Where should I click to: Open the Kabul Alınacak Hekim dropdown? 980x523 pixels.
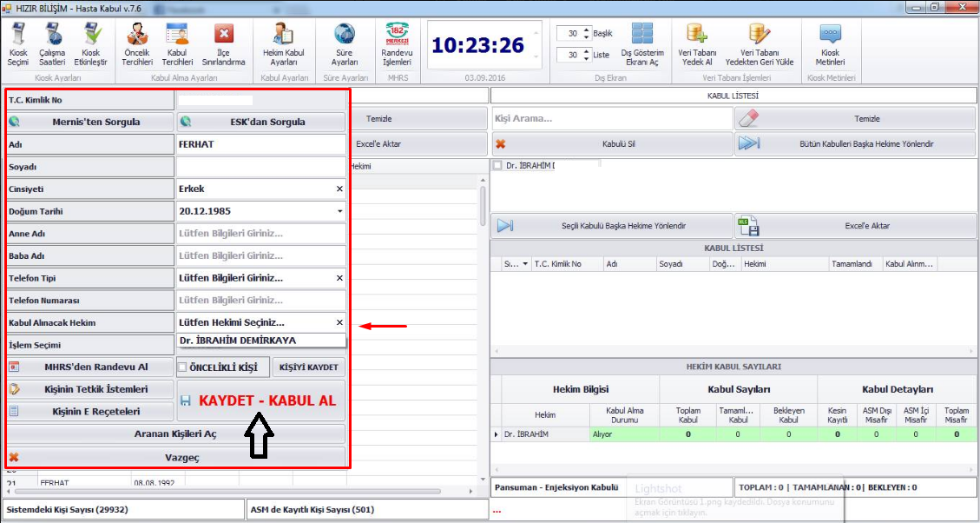(x=260, y=323)
